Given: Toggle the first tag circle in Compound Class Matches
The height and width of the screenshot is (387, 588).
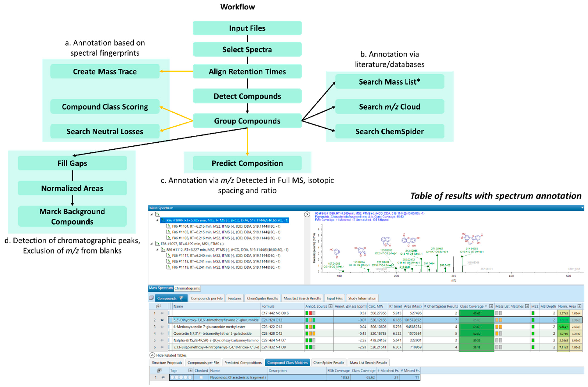Looking at the screenshot, I should (172, 377).
